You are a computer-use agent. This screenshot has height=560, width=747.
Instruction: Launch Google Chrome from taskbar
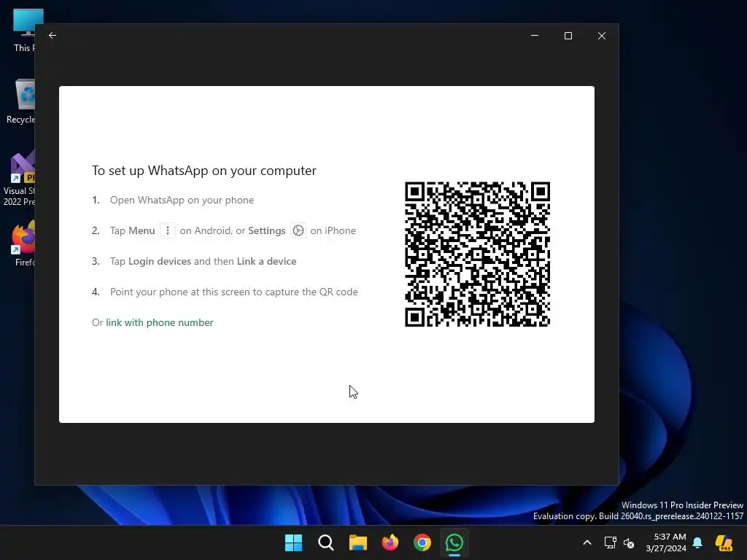coord(422,542)
